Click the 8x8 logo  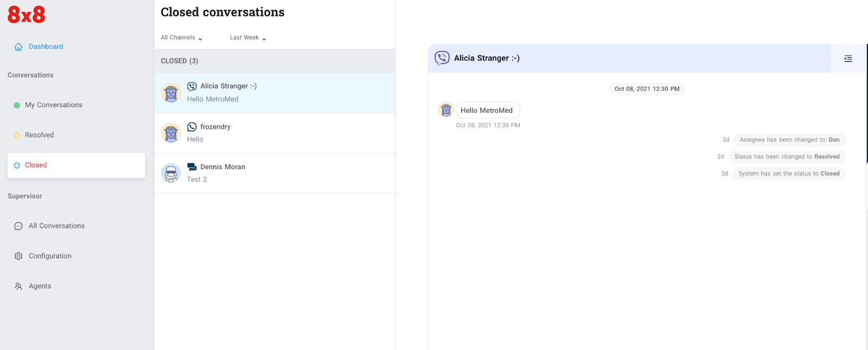point(26,15)
